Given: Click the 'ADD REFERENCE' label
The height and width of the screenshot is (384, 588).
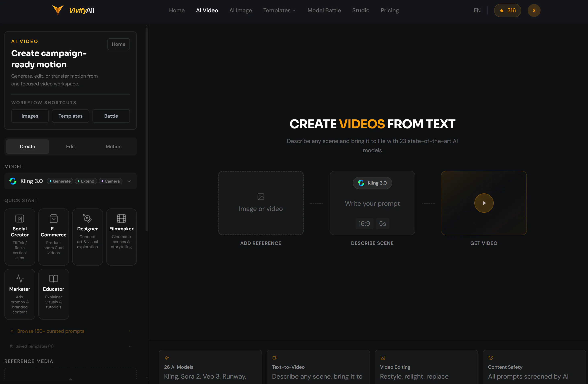Looking at the screenshot, I should pos(261,243).
